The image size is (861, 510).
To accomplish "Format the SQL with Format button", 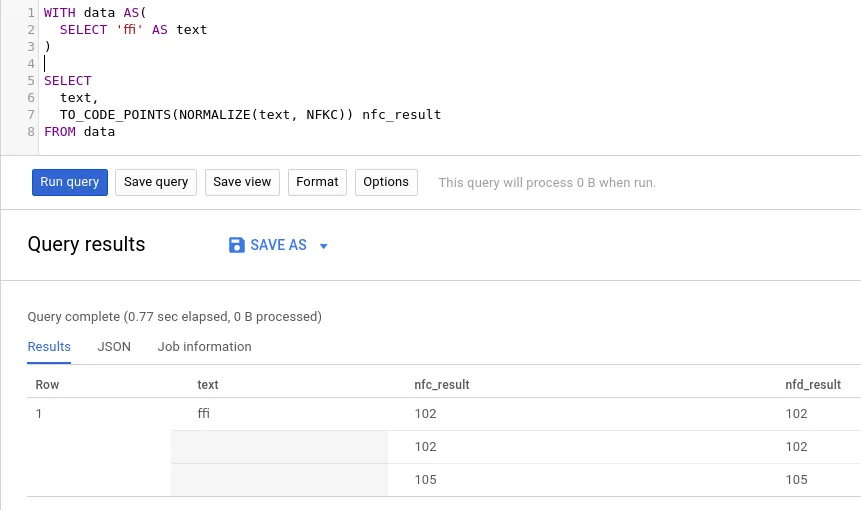I will 317,182.
